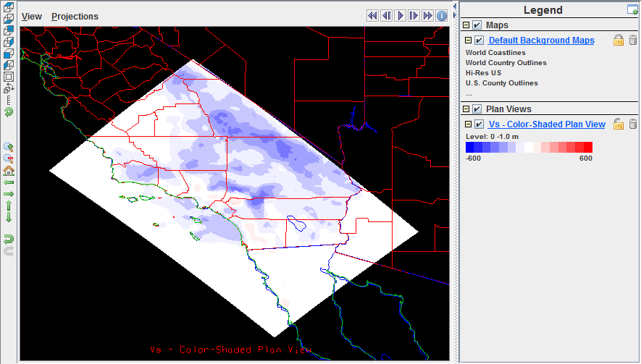
Task: Toggle visibility of Vs Color-Shaded Plan View
Action: [479, 124]
